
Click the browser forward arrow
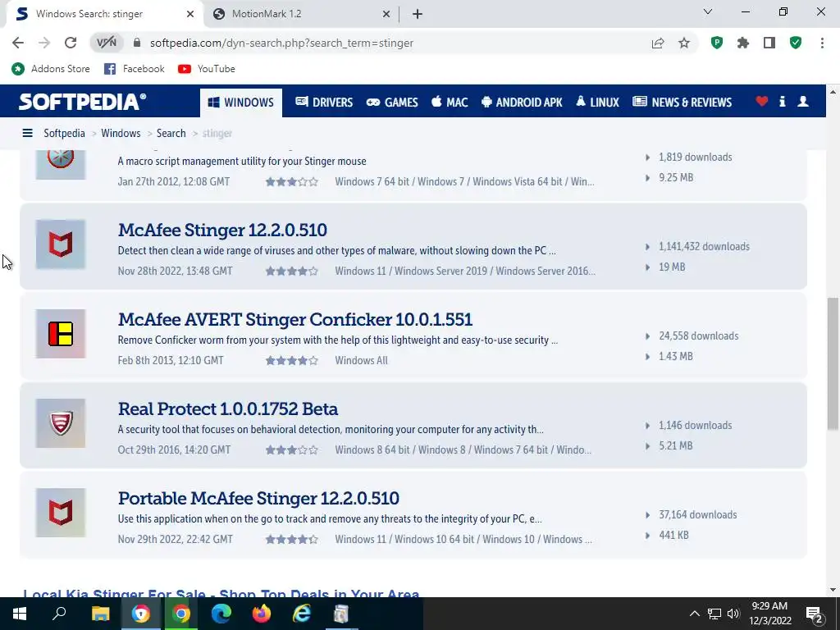pyautogui.click(x=44, y=43)
